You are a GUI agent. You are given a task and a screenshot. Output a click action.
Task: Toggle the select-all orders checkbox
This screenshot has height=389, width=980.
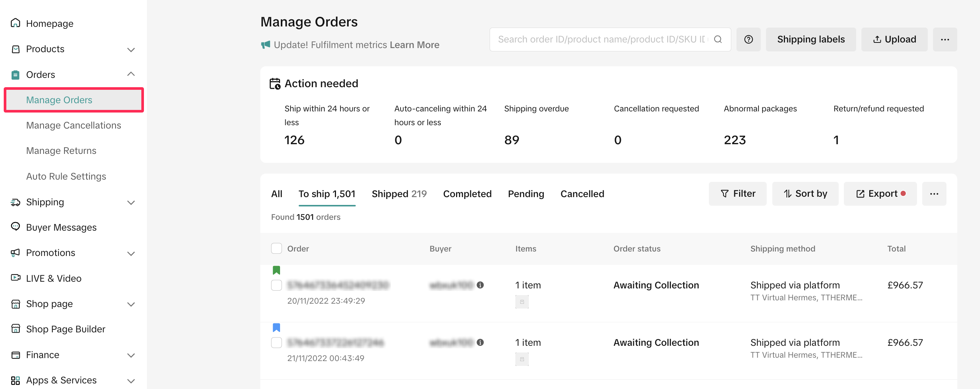(276, 249)
